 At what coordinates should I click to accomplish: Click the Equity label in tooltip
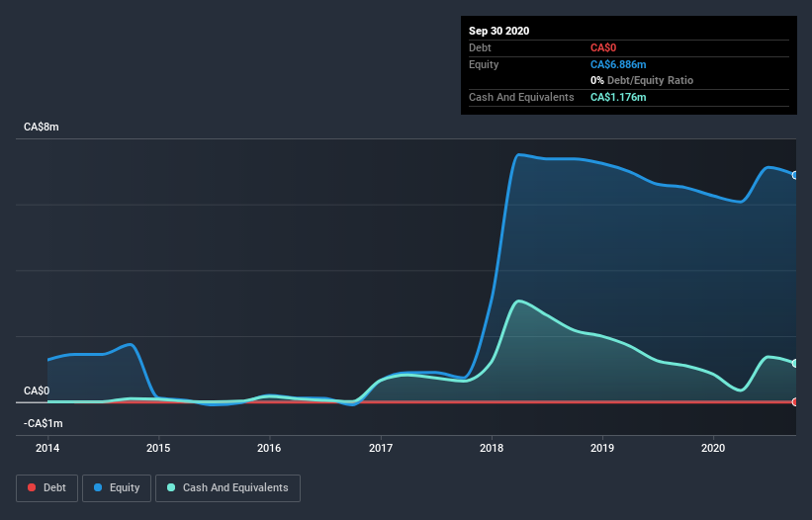pyautogui.click(x=484, y=64)
